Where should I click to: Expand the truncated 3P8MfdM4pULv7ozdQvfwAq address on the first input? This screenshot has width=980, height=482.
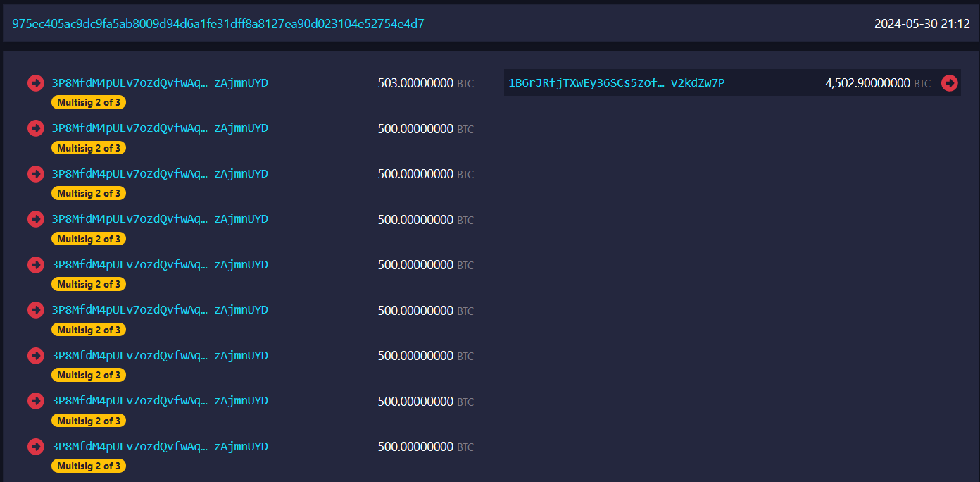click(129, 82)
